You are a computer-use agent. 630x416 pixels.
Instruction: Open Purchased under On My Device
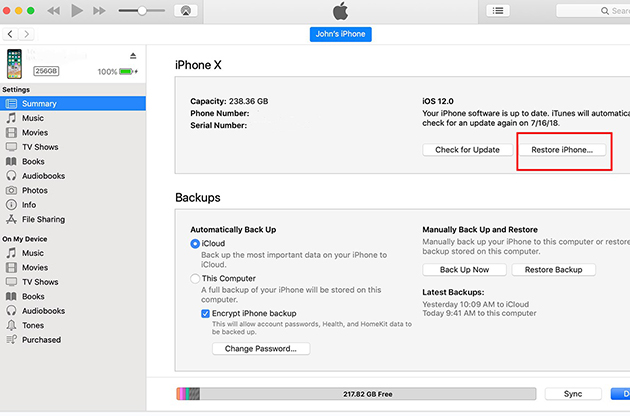pyautogui.click(x=73, y=340)
